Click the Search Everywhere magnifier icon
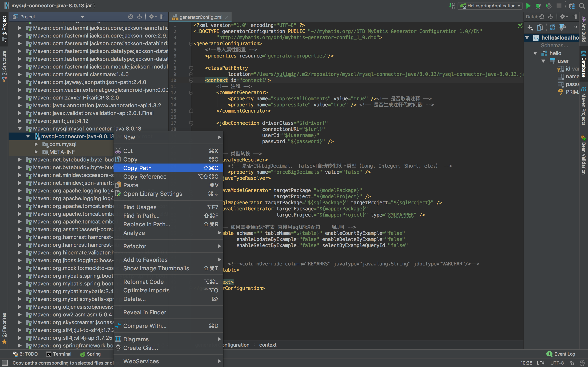588x367 pixels. (582, 6)
